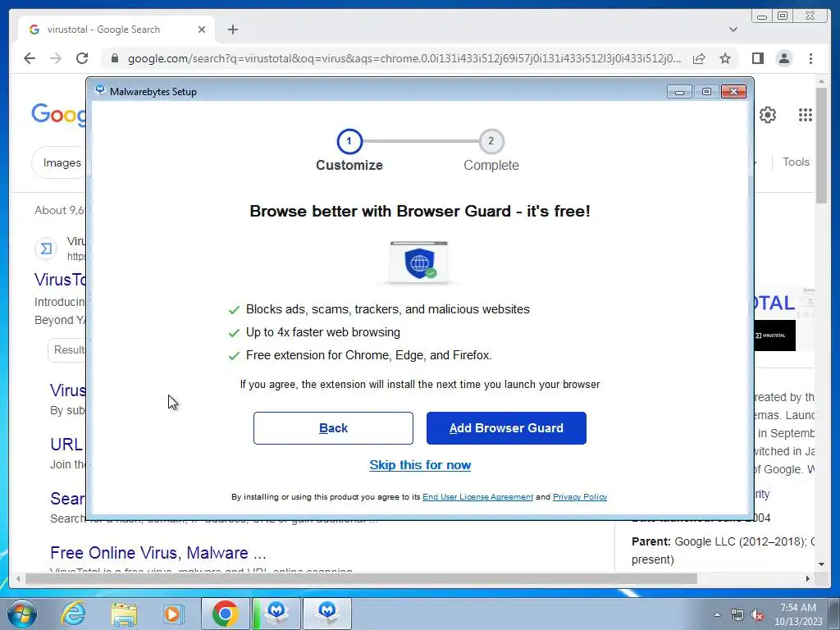Open the Chrome profile avatar
840x630 pixels.
(x=783, y=58)
